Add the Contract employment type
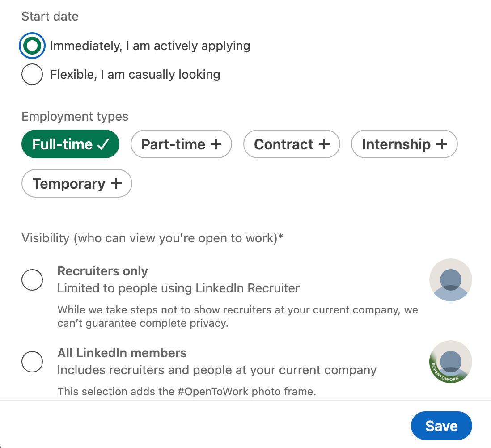Image resolution: width=491 pixels, height=448 pixels. [292, 144]
